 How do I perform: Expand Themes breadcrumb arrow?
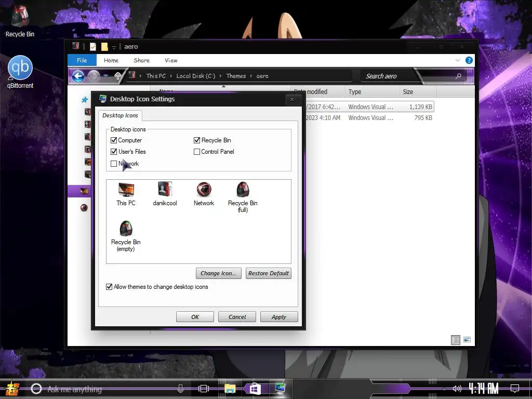pyautogui.click(x=251, y=76)
